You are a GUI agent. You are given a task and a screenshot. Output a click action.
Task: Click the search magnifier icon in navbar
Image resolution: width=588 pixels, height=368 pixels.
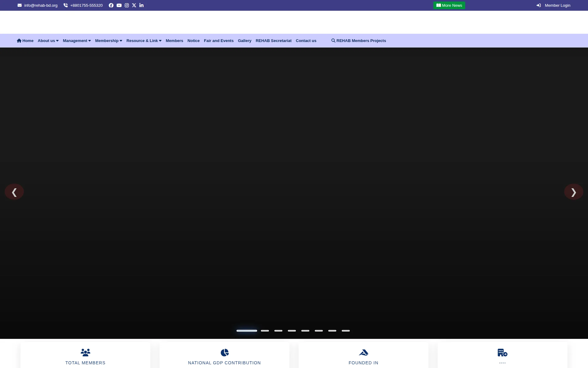click(333, 40)
